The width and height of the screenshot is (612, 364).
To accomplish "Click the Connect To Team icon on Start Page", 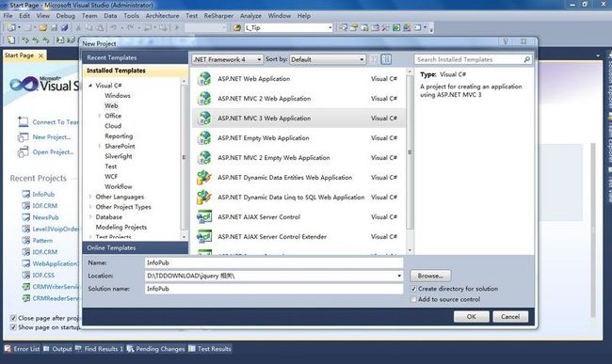I will pos(23,122).
